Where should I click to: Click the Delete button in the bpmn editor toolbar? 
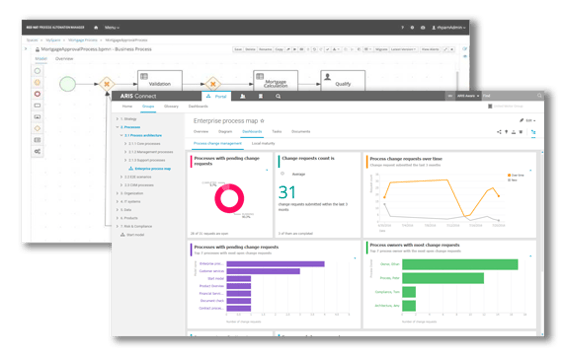(250, 49)
